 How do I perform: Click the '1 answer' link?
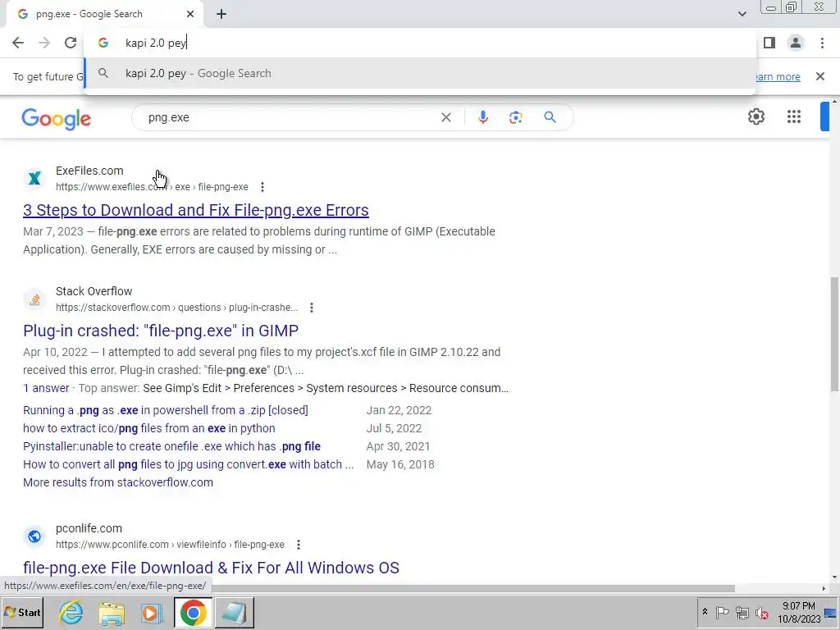(46, 388)
